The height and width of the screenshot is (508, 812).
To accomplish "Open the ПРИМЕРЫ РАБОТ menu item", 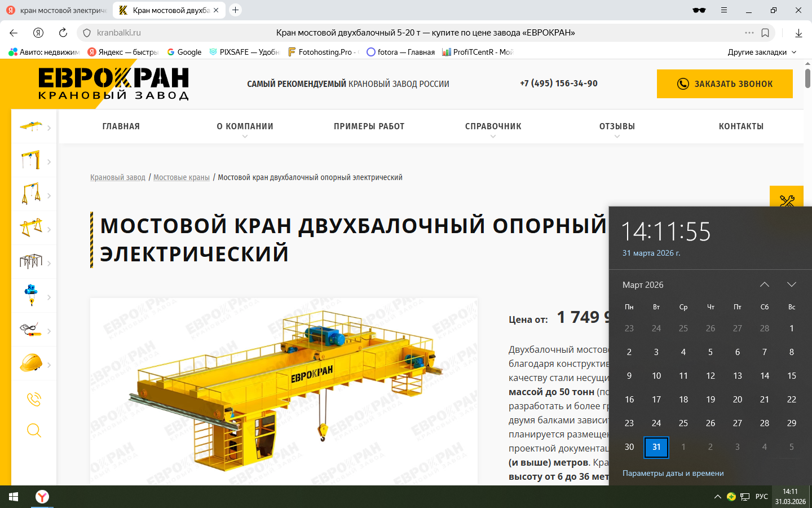I will 369,126.
